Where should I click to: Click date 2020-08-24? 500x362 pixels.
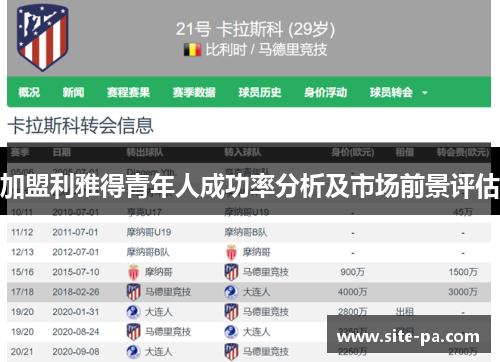pyautogui.click(x=76, y=332)
